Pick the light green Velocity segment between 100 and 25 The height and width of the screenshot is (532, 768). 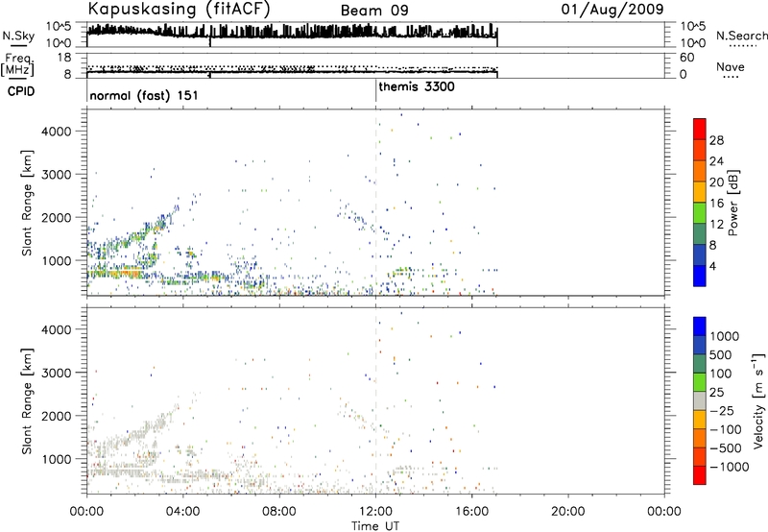point(700,381)
